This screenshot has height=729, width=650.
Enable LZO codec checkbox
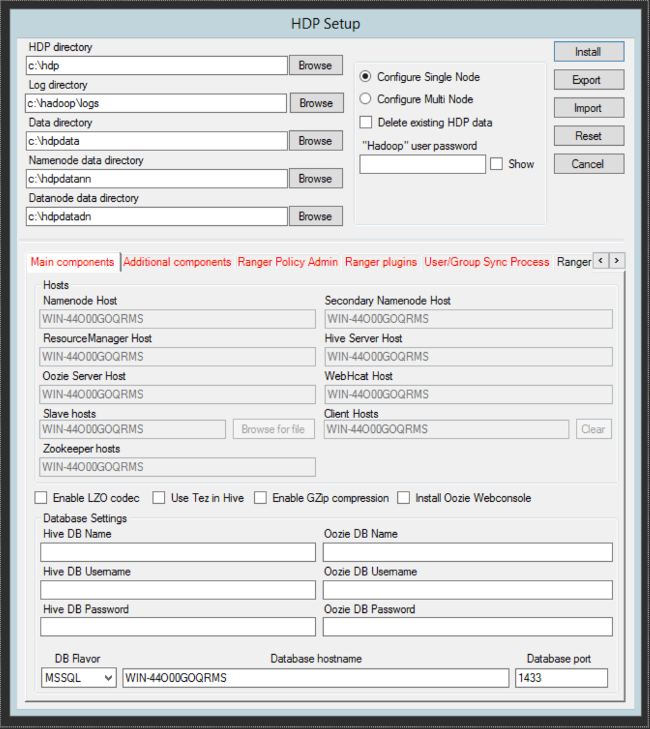(41, 498)
